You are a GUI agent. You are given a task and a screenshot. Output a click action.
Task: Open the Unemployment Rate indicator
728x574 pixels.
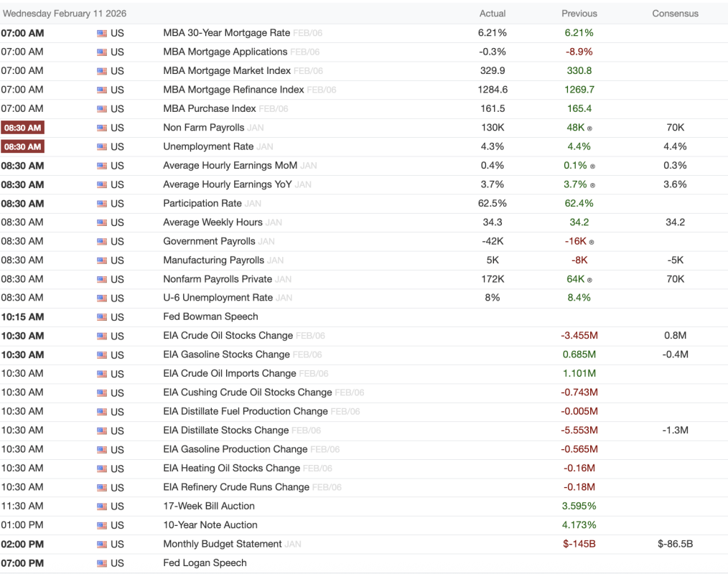(x=208, y=146)
